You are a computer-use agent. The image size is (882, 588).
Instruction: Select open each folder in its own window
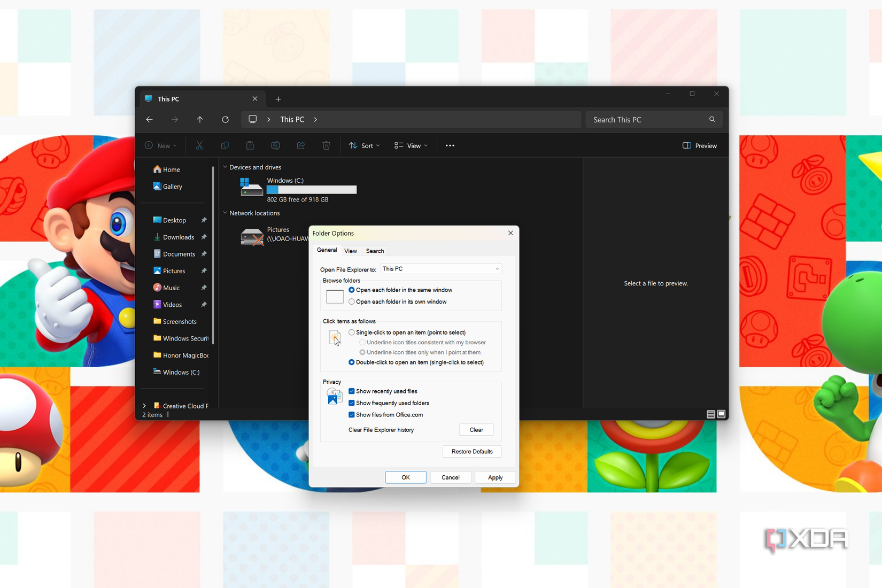pos(351,301)
